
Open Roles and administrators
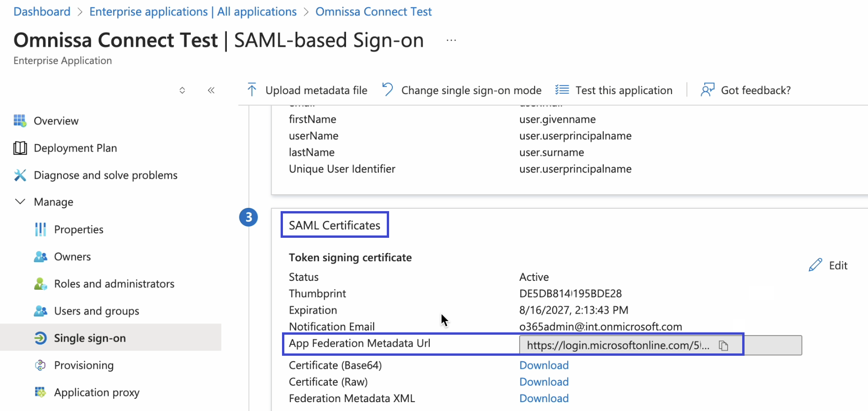(x=114, y=284)
